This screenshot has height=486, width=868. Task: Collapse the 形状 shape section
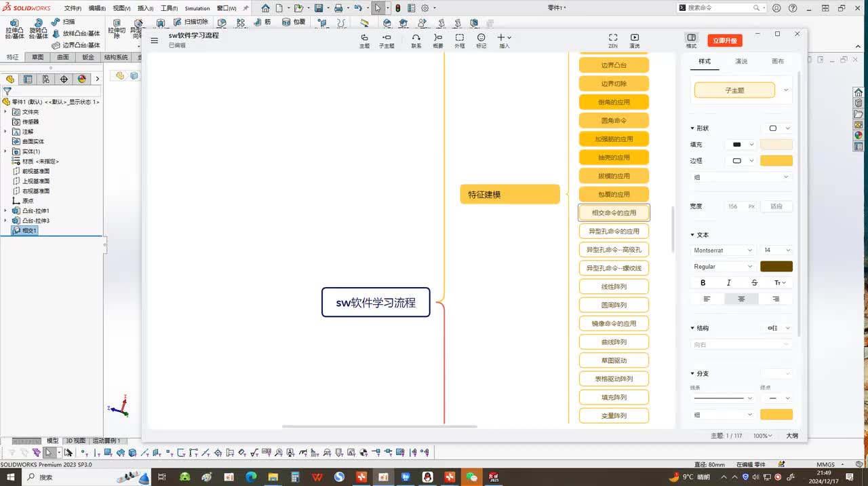point(692,128)
